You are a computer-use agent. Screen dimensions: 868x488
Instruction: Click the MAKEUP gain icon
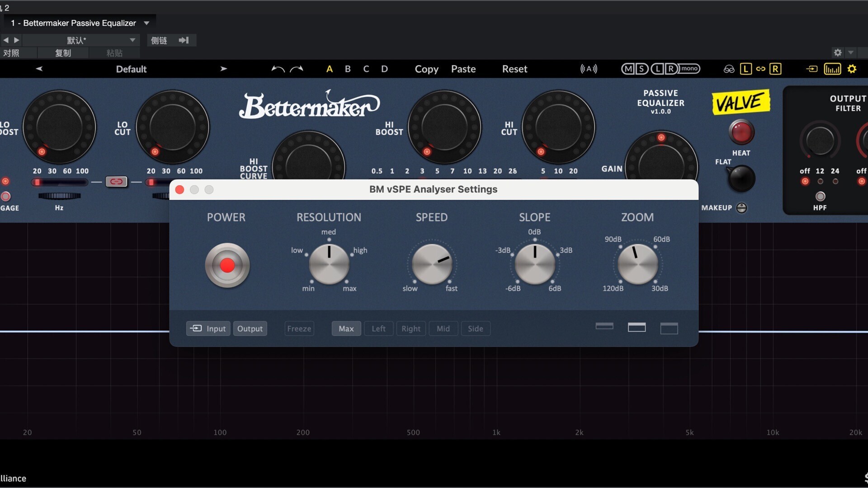point(741,208)
